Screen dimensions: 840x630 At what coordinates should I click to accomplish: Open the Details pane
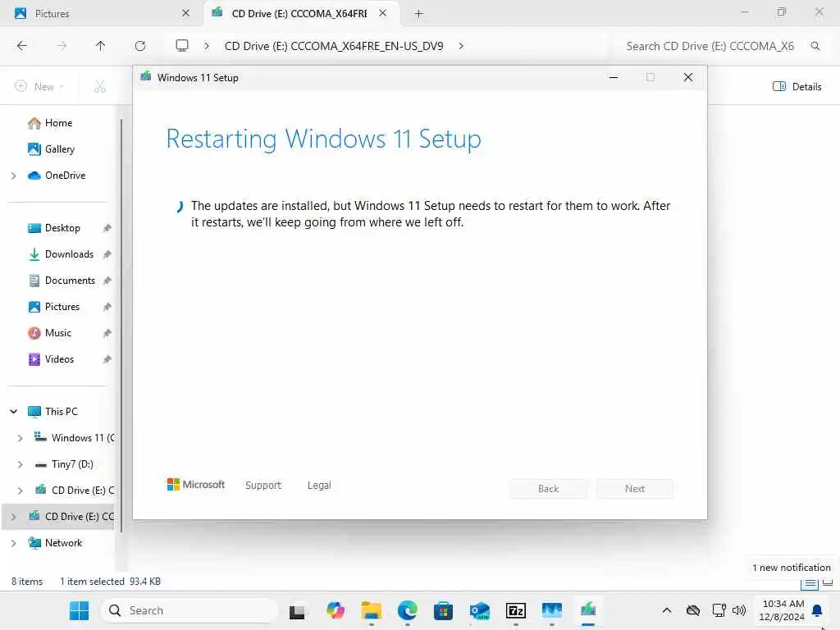point(797,86)
